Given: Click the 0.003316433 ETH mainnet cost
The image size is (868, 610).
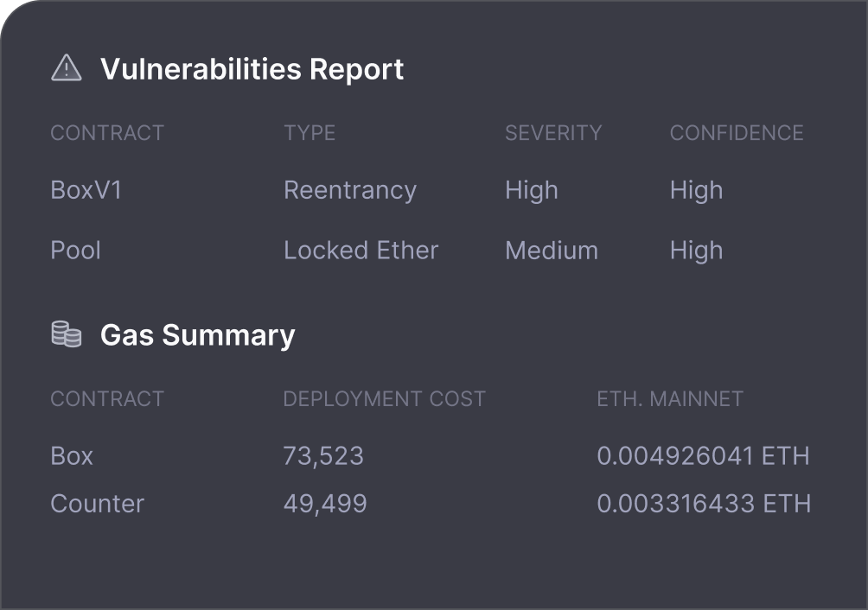Looking at the screenshot, I should click(704, 504).
